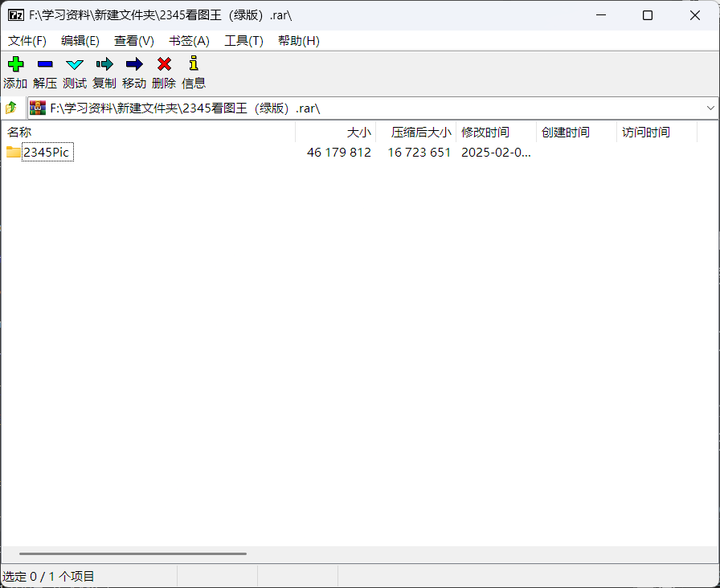Click the Extract (解压) minus icon
This screenshot has width=720, height=588.
(x=45, y=64)
